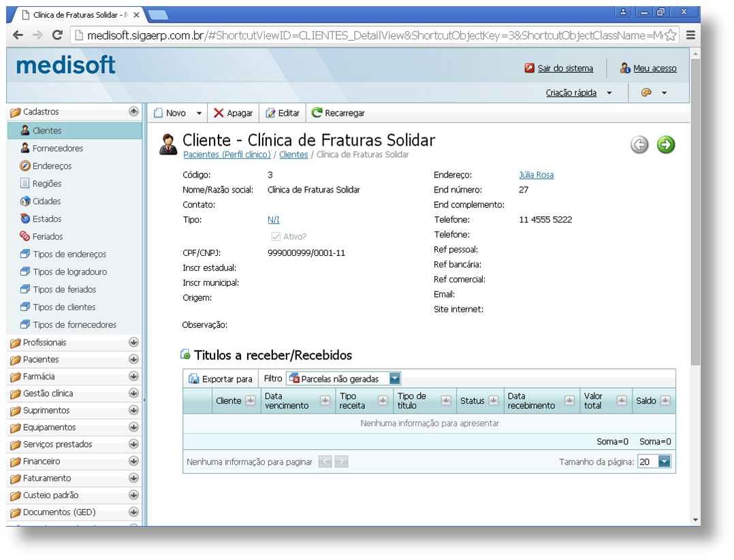Screen dimensions: 734x560
Task: Open Clientes breadcrumb link
Action: (x=293, y=154)
